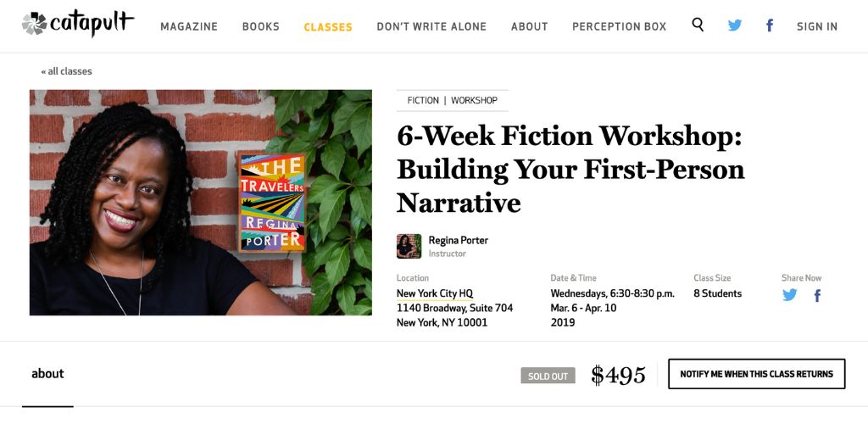Viewport: 868px width, 424px height.
Task: Select the about tab
Action: tap(47, 374)
